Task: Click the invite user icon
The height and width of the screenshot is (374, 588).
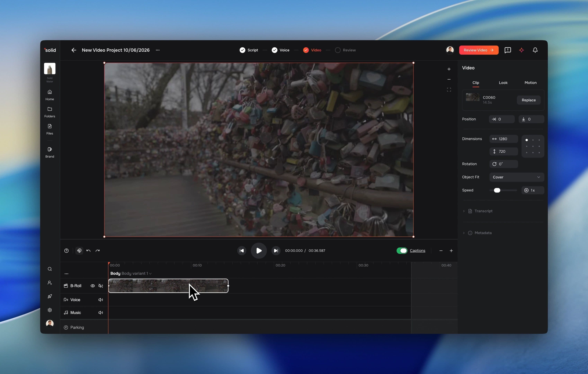Action: point(50,283)
